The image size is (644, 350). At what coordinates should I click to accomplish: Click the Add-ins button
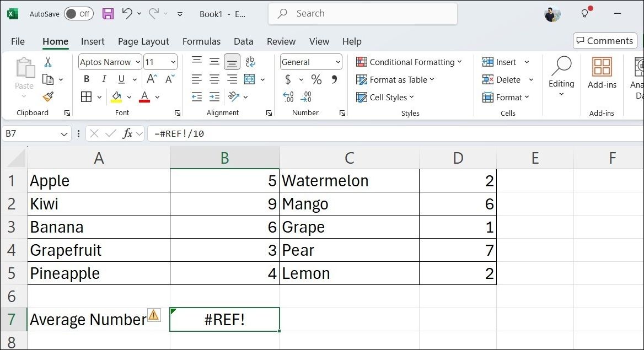[x=602, y=72]
